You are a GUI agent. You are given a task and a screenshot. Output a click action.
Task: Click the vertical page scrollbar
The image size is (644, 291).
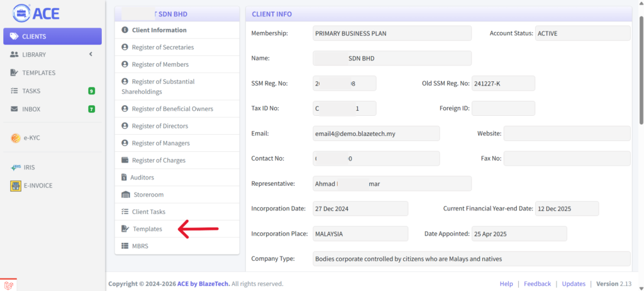(641, 70)
